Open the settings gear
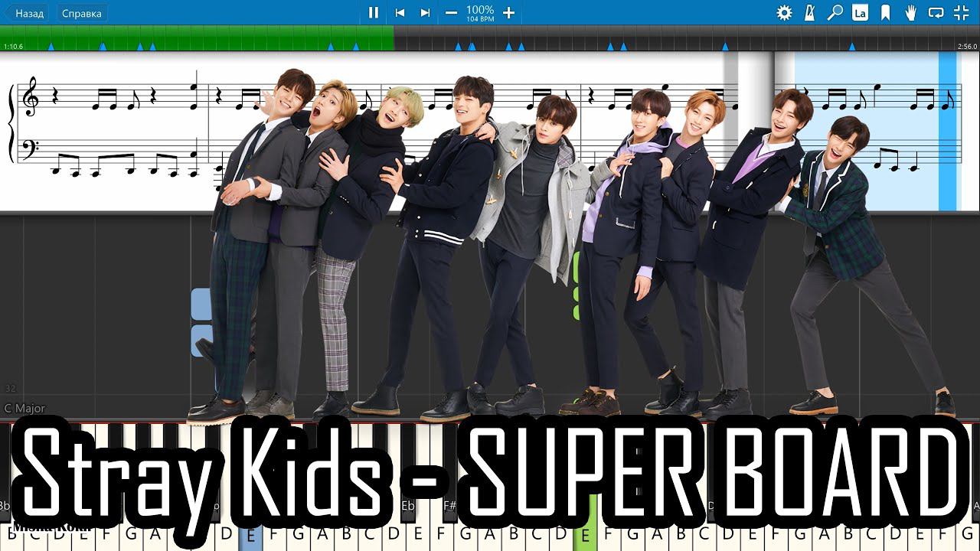 (784, 12)
